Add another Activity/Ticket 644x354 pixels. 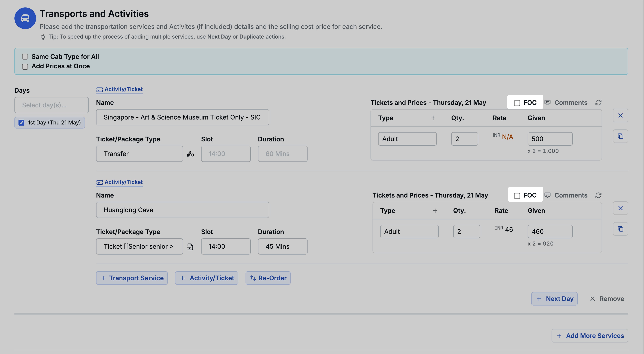pyautogui.click(x=207, y=278)
